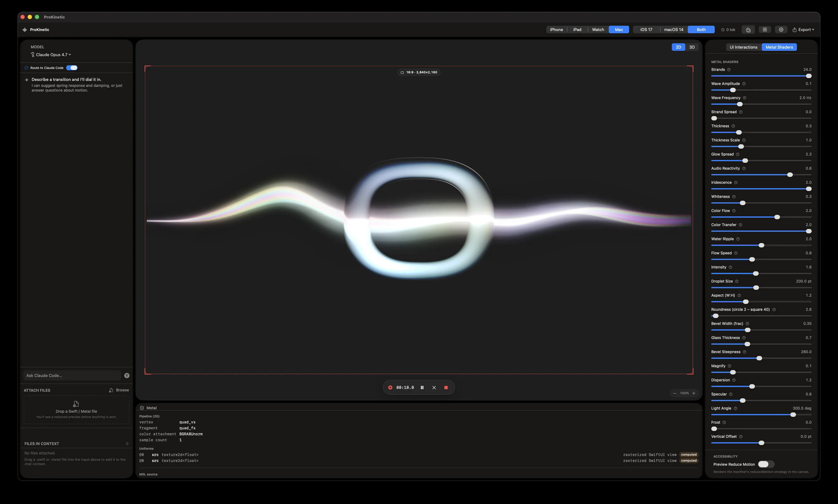The image size is (838, 504).
Task: Switch to UI Interactions tab
Action: 743,47
